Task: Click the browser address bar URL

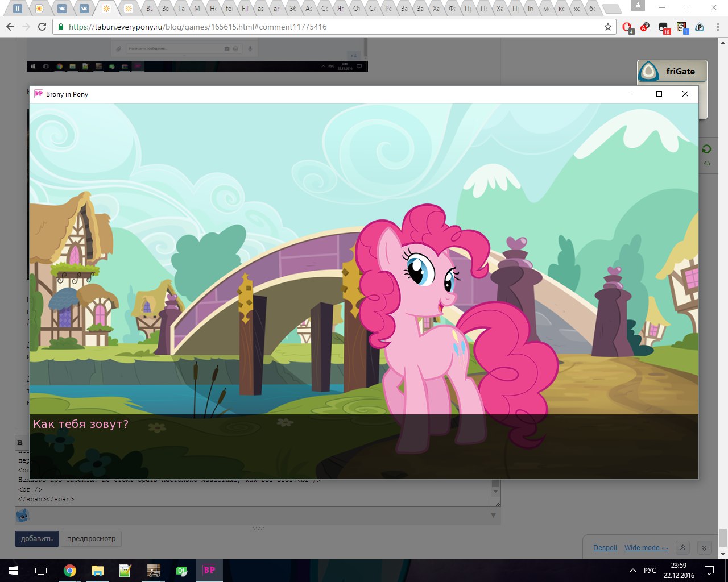Action: (x=198, y=27)
